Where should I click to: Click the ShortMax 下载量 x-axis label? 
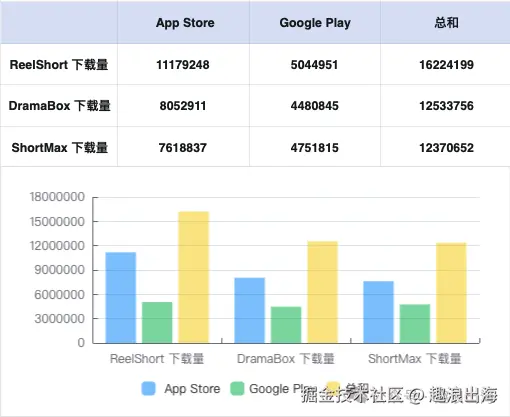coord(415,359)
